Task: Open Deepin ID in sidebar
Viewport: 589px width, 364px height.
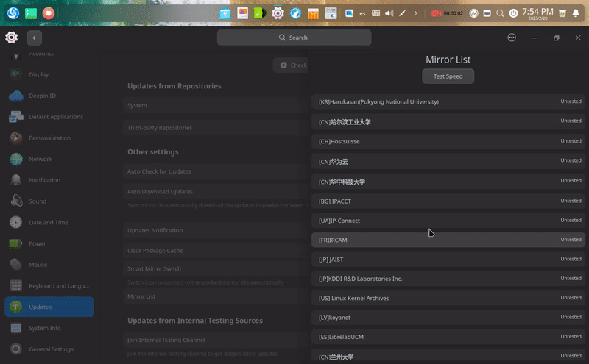Action: click(x=49, y=96)
